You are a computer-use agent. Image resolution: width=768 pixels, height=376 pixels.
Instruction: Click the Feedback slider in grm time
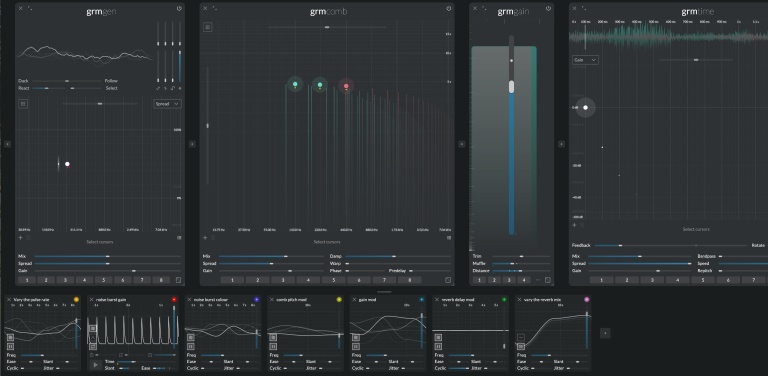pos(670,245)
